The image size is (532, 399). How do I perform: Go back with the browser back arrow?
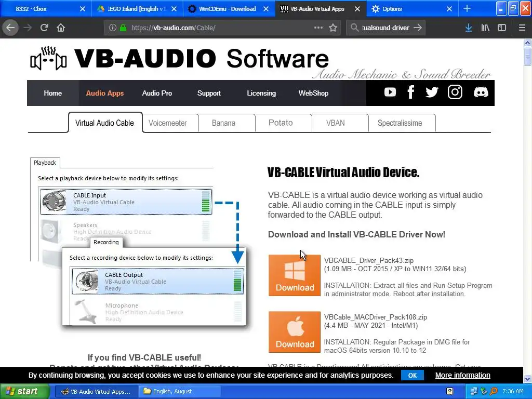coord(10,28)
